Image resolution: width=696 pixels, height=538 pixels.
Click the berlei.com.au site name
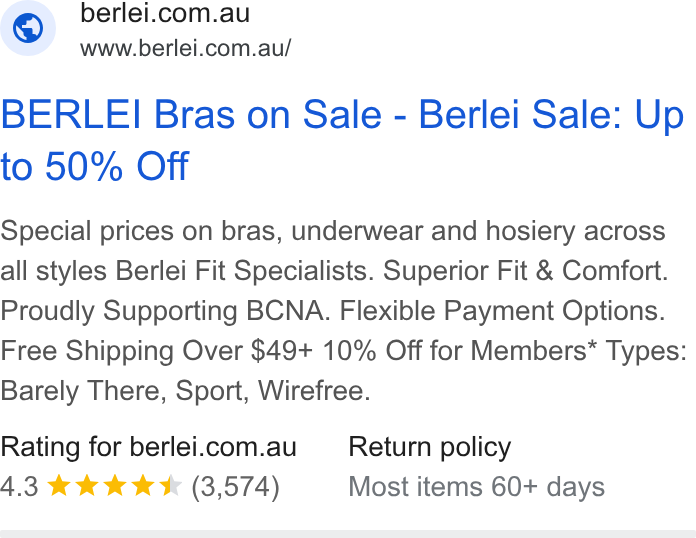point(165,13)
